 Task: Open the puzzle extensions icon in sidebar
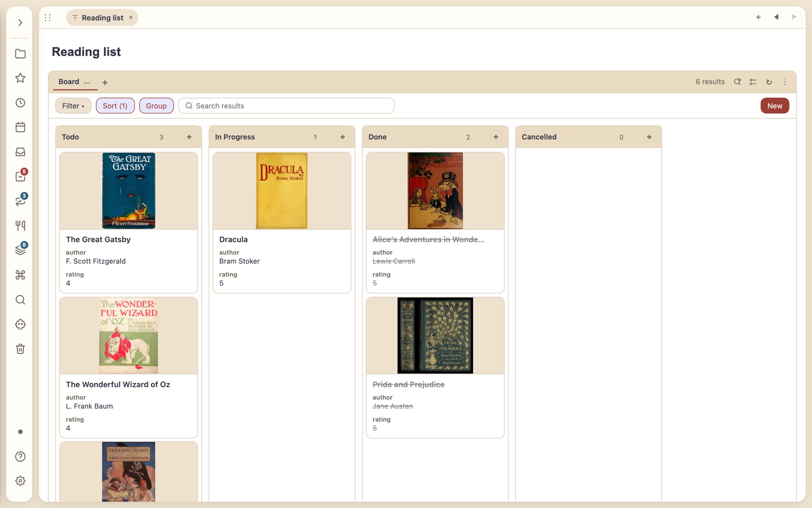point(20,324)
